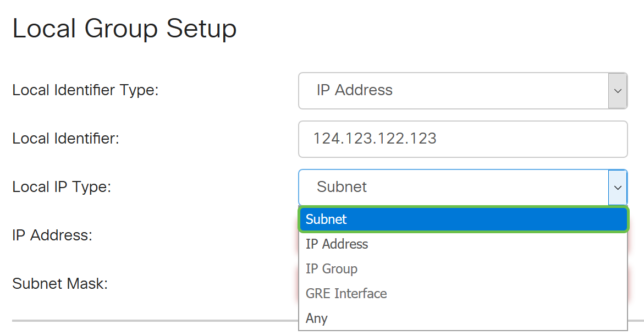Image resolution: width=644 pixels, height=335 pixels.
Task: Pick the IP Group option
Action: (x=332, y=269)
